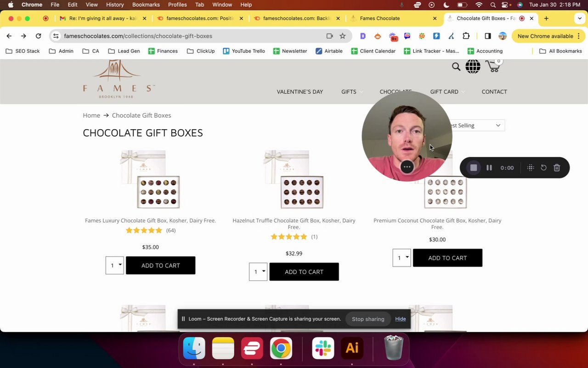
Task: Open the SEO Stack bookmarks folder
Action: [23, 51]
